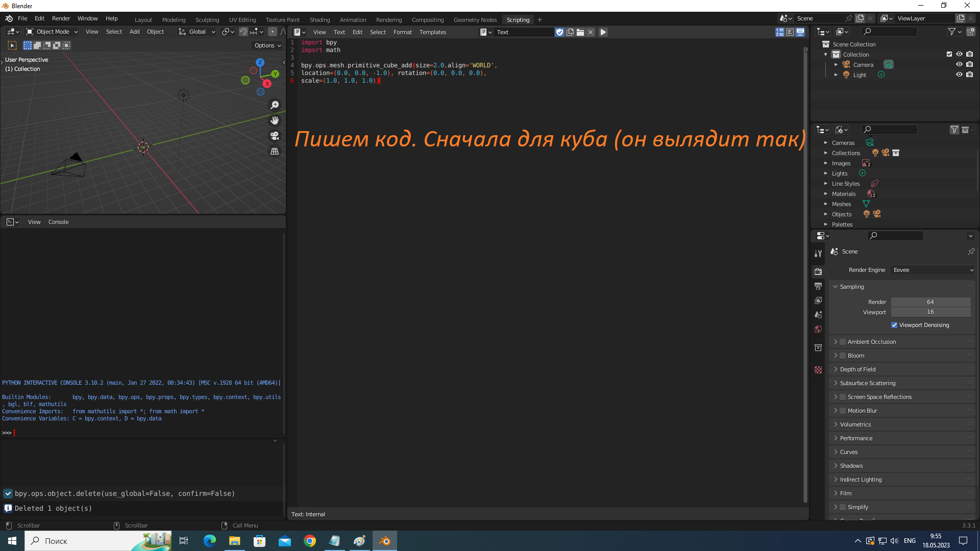
Task: Toggle proportional editing icon
Action: point(273,32)
